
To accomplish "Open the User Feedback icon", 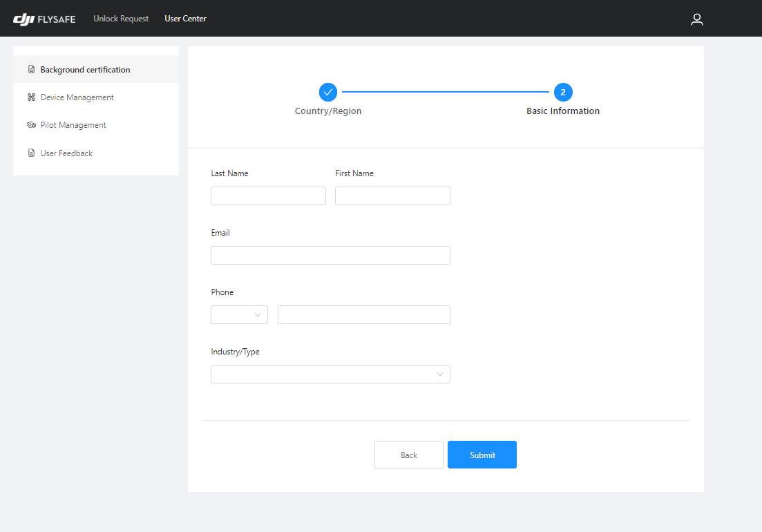I will coord(31,153).
